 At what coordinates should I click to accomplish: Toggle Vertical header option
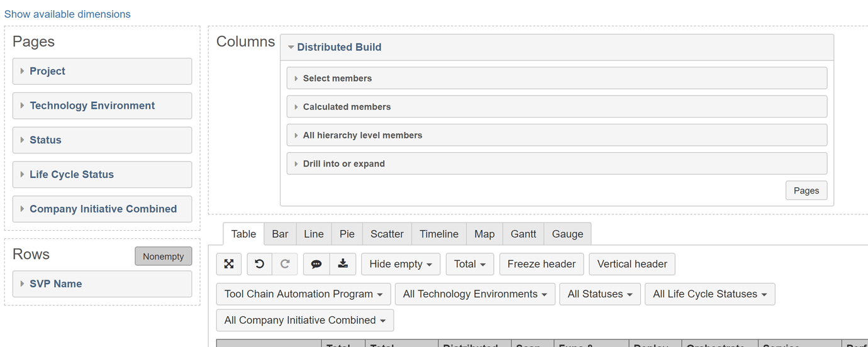(632, 264)
